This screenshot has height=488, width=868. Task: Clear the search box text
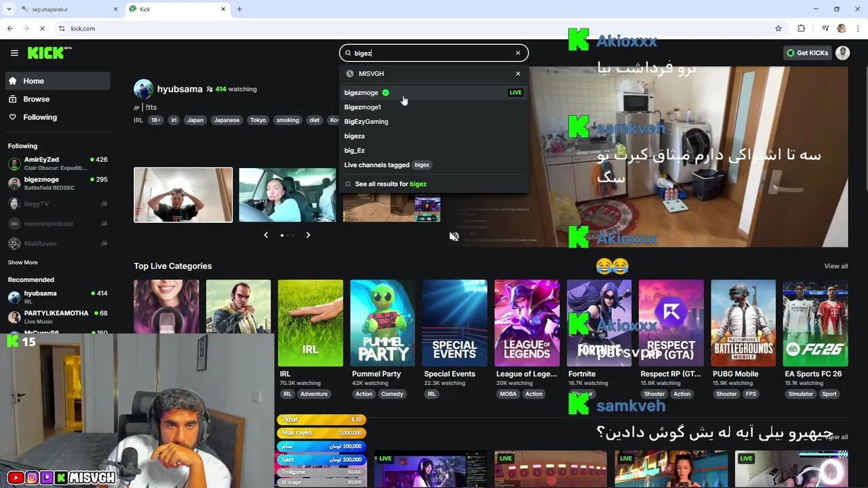click(x=518, y=53)
